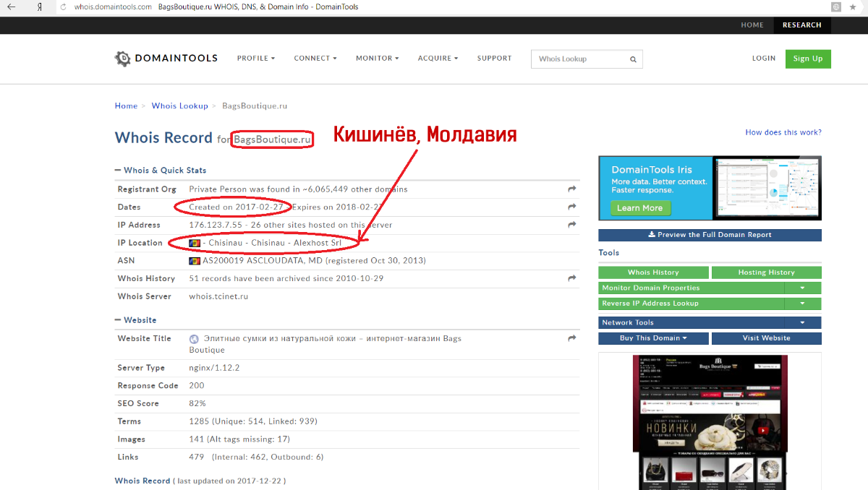Click the IP address 176.123.7.55 text
Viewport: 868px width, 490px height.
coord(214,225)
